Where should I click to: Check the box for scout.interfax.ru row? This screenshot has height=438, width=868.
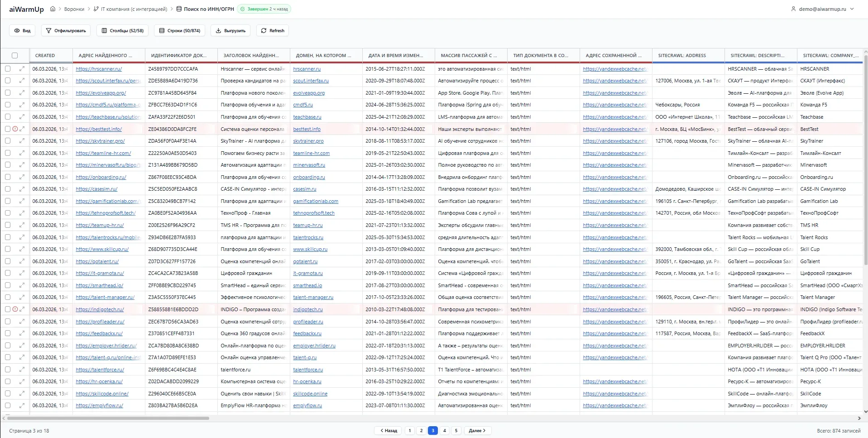pos(8,81)
